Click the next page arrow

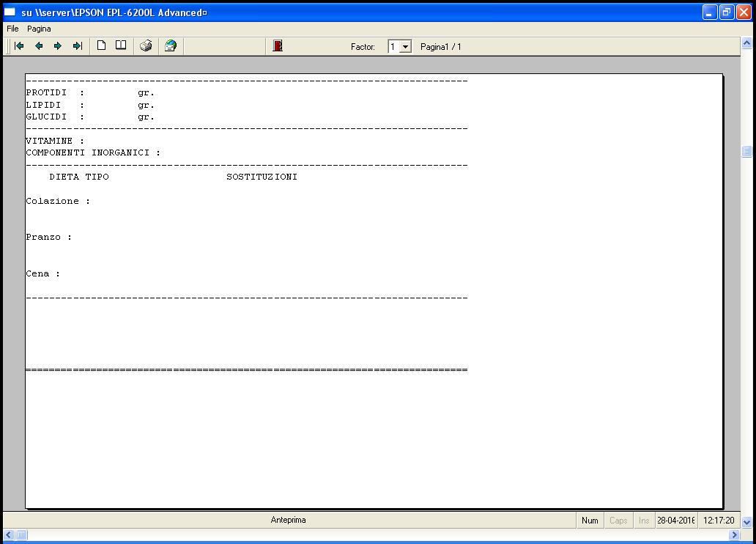[58, 46]
